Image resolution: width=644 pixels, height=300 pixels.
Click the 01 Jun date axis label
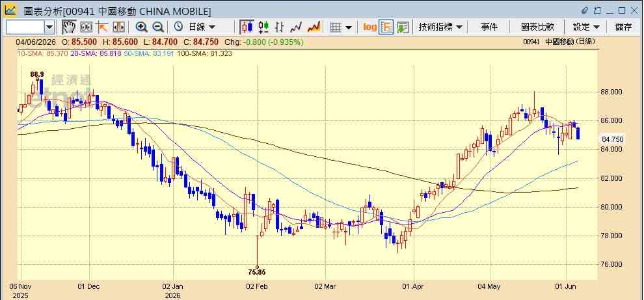566,286
